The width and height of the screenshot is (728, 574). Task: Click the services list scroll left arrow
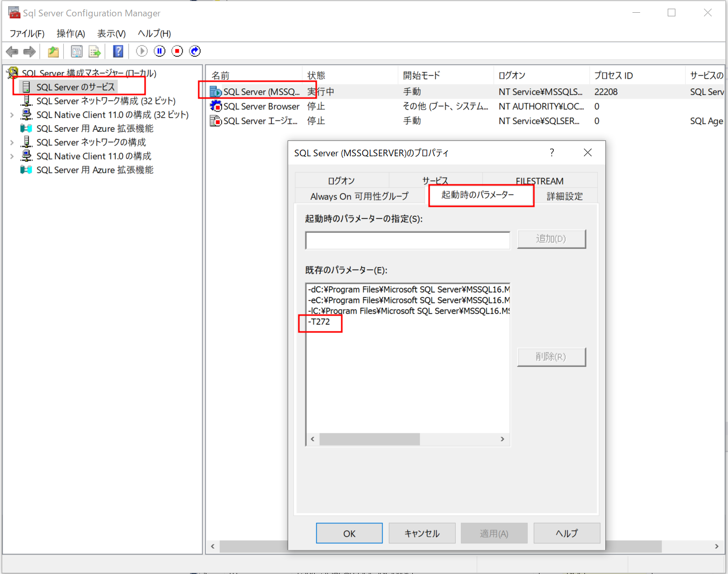click(x=213, y=546)
